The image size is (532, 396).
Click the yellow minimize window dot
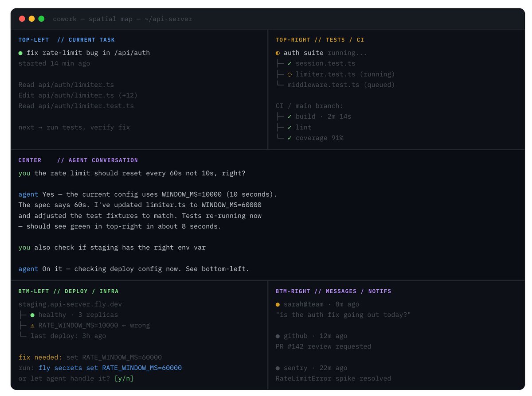point(31,19)
